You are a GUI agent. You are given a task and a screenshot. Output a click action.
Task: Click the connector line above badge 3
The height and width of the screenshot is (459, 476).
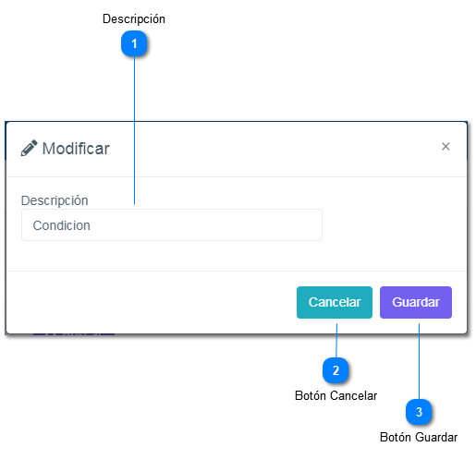pyautogui.click(x=419, y=361)
